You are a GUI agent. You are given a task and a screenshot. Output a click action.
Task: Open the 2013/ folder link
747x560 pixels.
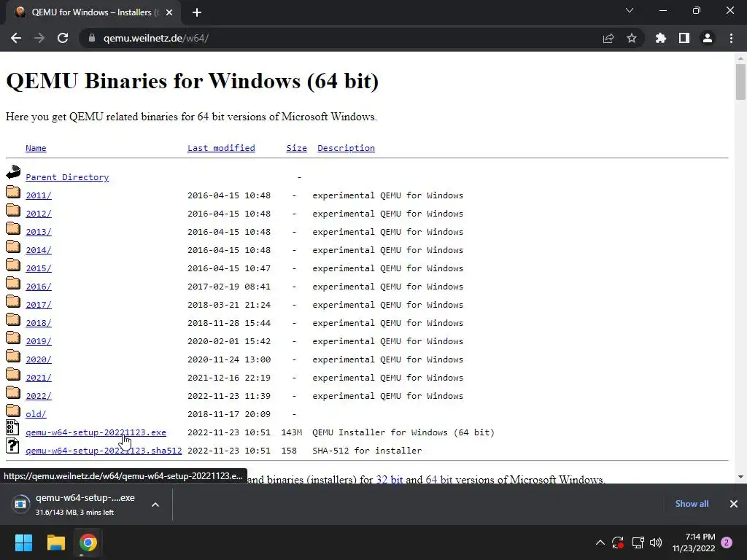[x=39, y=232]
